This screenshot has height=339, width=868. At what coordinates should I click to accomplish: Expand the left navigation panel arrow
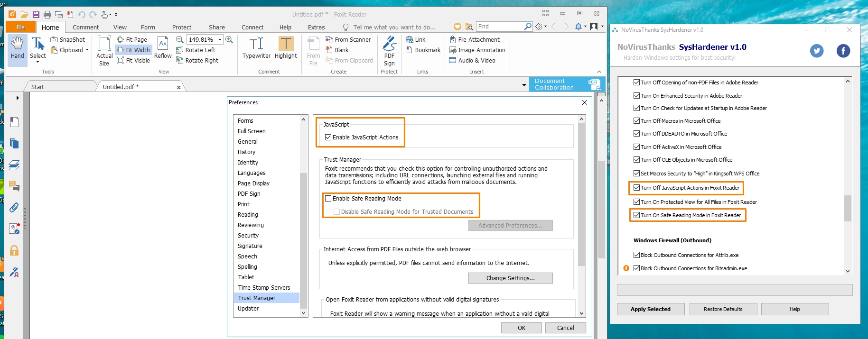(x=18, y=98)
